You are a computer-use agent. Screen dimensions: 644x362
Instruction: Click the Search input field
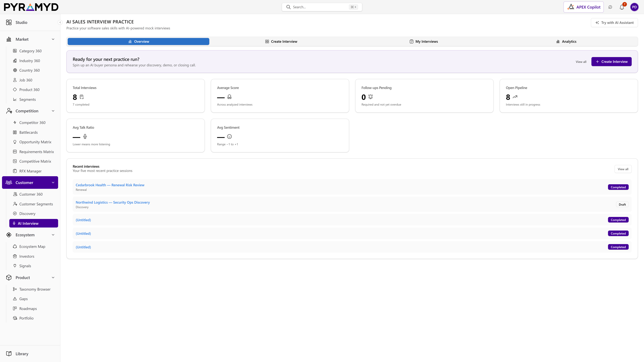(x=322, y=7)
